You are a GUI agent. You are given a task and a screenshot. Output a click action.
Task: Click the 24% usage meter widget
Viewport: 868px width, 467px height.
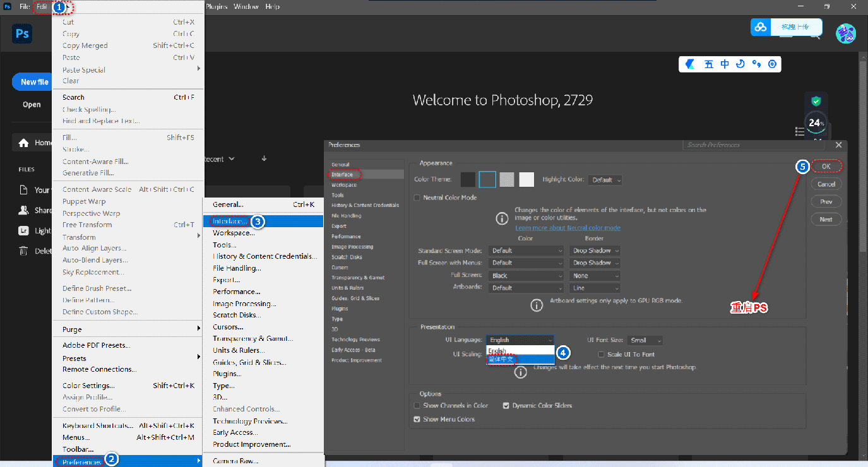pos(816,122)
